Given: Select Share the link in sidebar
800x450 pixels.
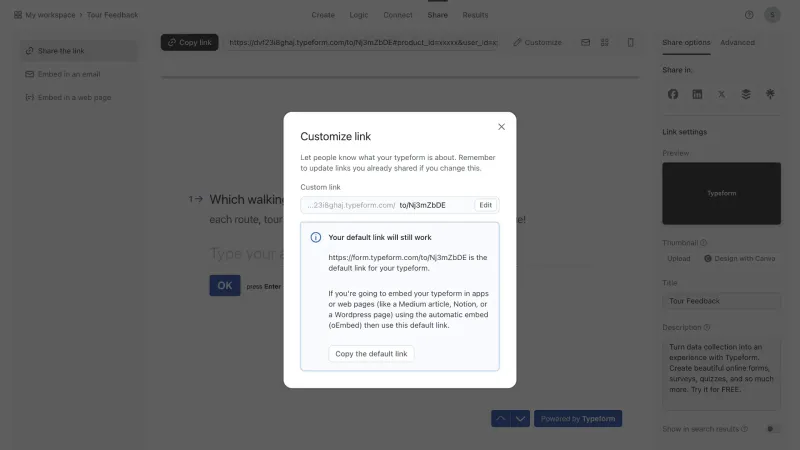Looking at the screenshot, I should click(x=79, y=51).
